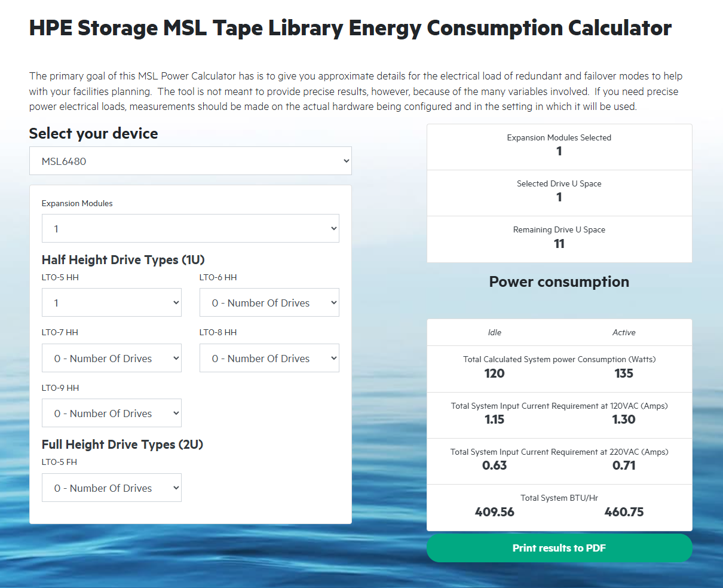The height and width of the screenshot is (588, 723).
Task: Open the LTO-8 HH number of drives dropdown
Action: coord(269,357)
